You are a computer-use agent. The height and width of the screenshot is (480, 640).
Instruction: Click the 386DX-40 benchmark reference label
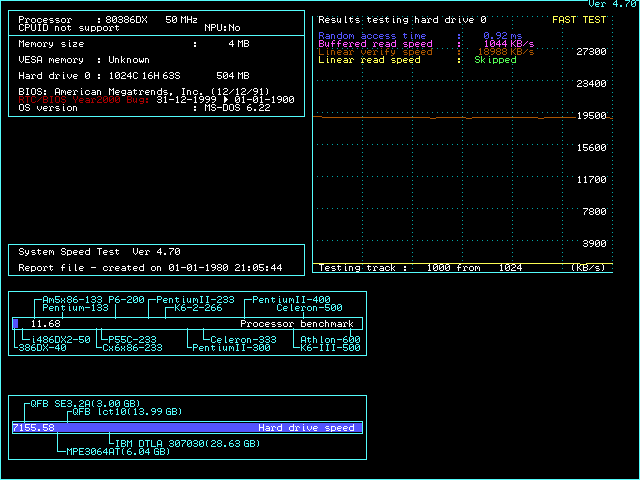coord(41,348)
